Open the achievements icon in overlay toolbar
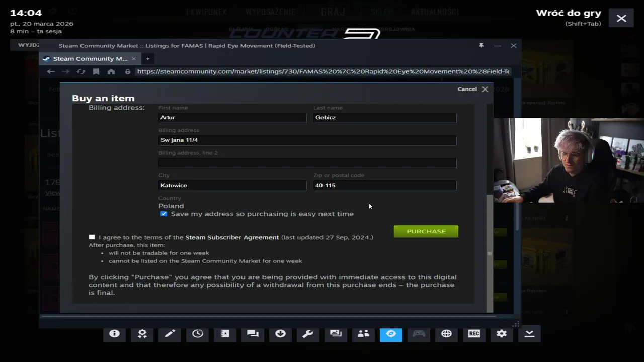Image resolution: width=644 pixels, height=362 pixels. point(142,334)
